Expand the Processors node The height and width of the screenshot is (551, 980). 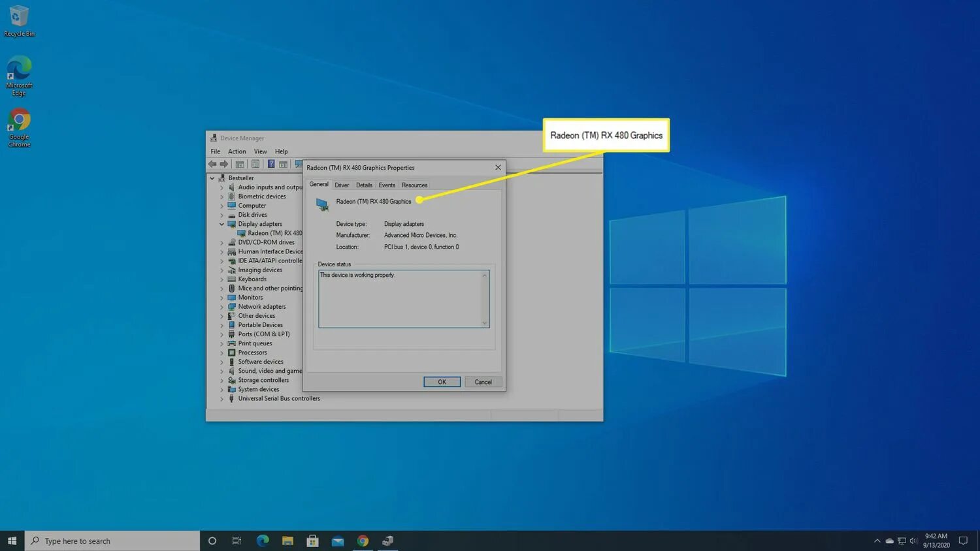221,353
